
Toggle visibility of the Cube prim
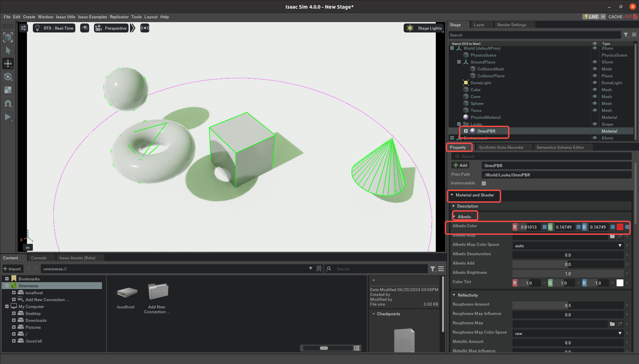coord(595,89)
